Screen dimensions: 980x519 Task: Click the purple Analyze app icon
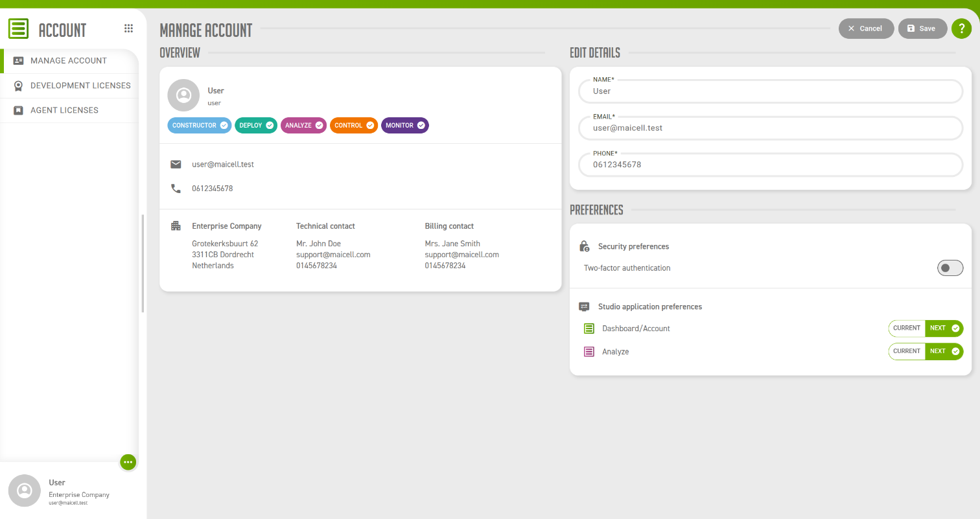click(589, 352)
